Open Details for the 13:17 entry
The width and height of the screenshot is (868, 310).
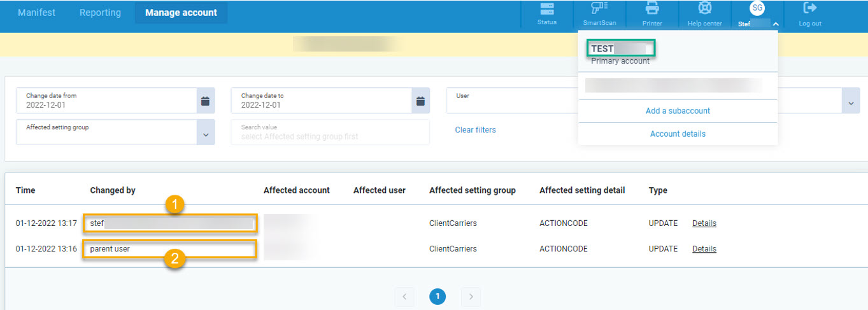pos(704,223)
